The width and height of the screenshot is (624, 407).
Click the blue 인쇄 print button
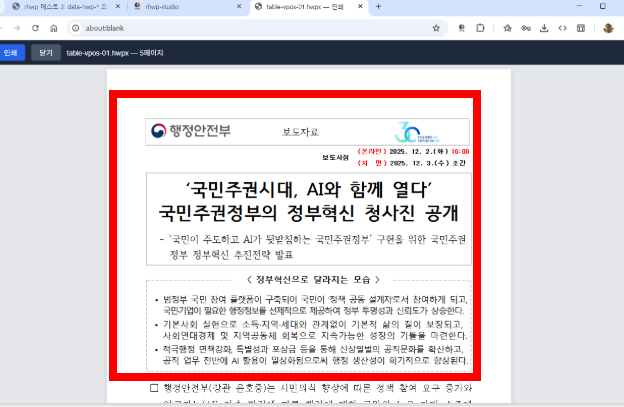(11, 53)
